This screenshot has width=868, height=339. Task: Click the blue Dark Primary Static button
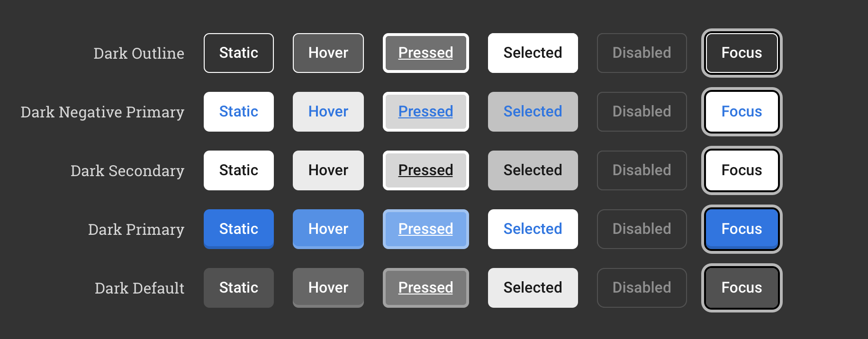click(239, 229)
